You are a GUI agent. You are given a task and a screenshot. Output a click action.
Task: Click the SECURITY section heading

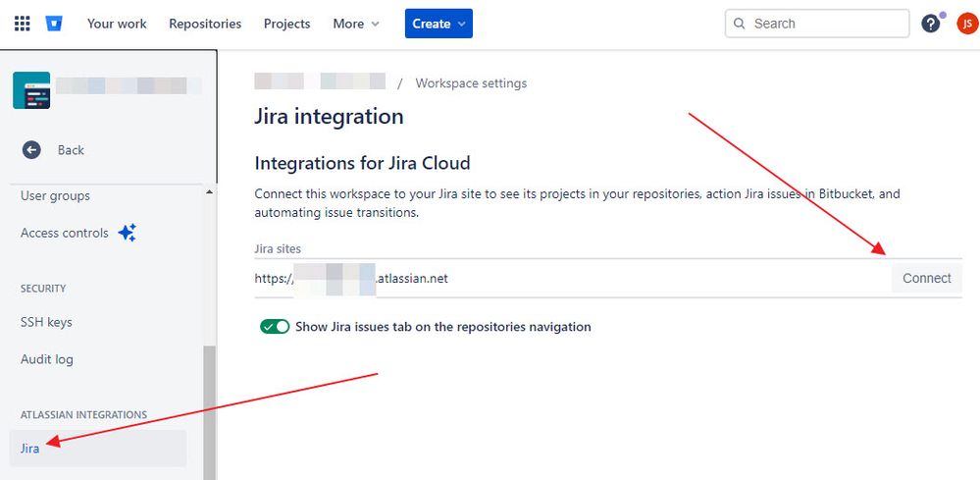point(43,289)
